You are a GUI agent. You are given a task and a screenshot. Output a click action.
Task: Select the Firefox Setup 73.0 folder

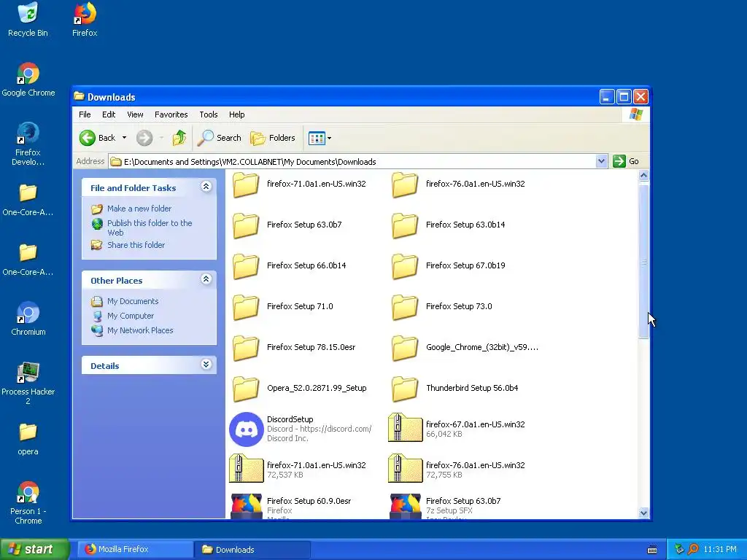[441, 307]
